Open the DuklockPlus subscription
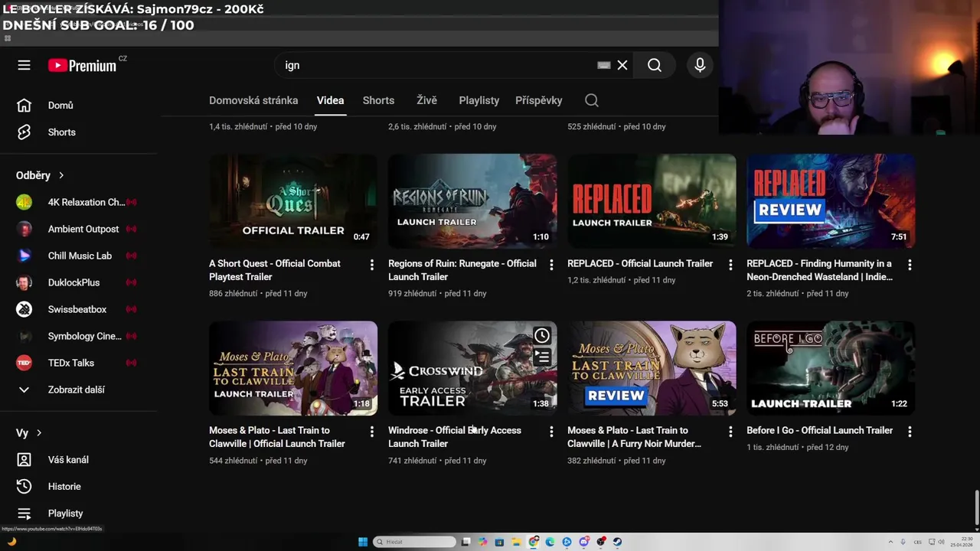980x551 pixels. 78,282
